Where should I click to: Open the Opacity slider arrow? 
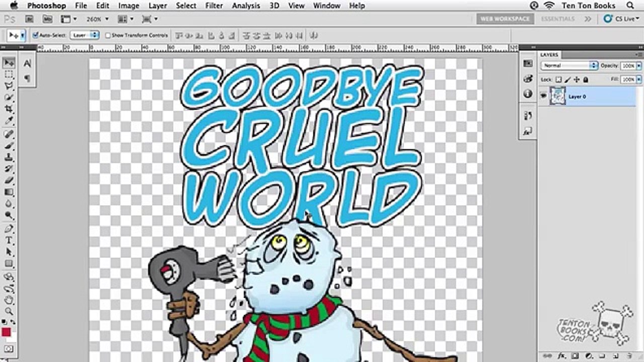pos(639,66)
